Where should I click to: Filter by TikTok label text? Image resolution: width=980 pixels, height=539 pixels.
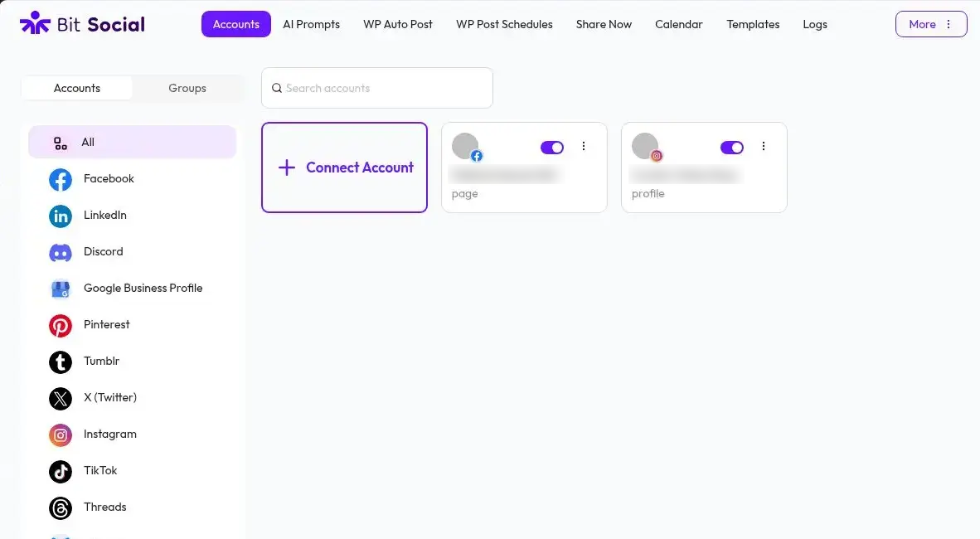point(100,470)
